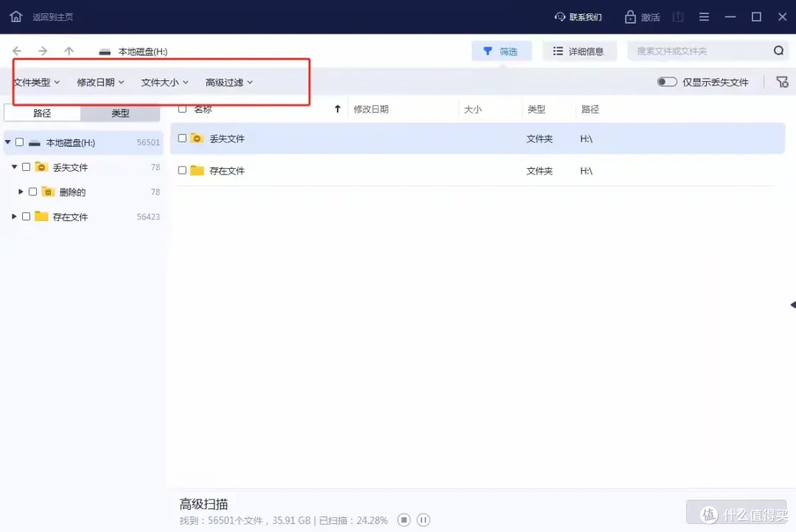
Task: Open the hamburger menu icon
Action: [704, 17]
